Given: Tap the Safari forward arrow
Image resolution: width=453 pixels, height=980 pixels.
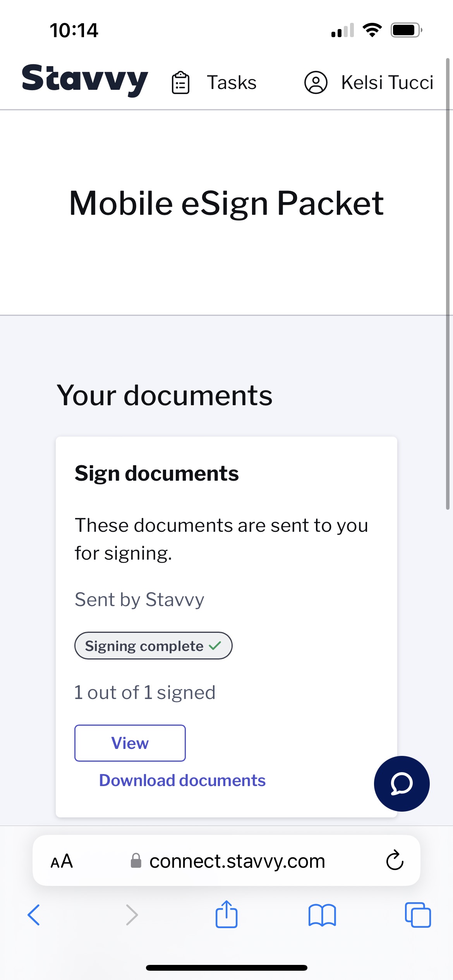Looking at the screenshot, I should click(132, 915).
